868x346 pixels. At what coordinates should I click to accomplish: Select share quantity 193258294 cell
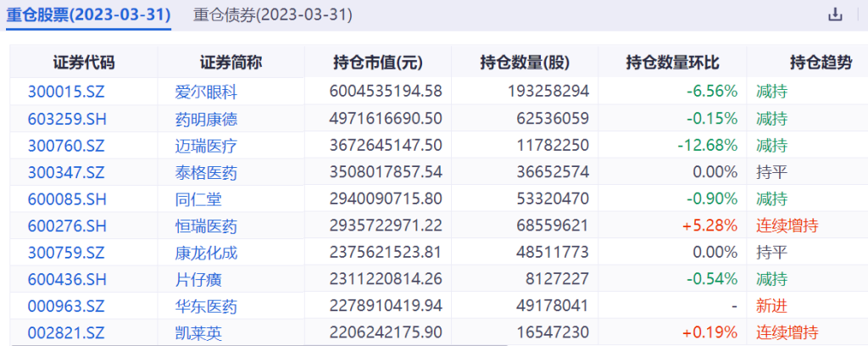pos(548,92)
